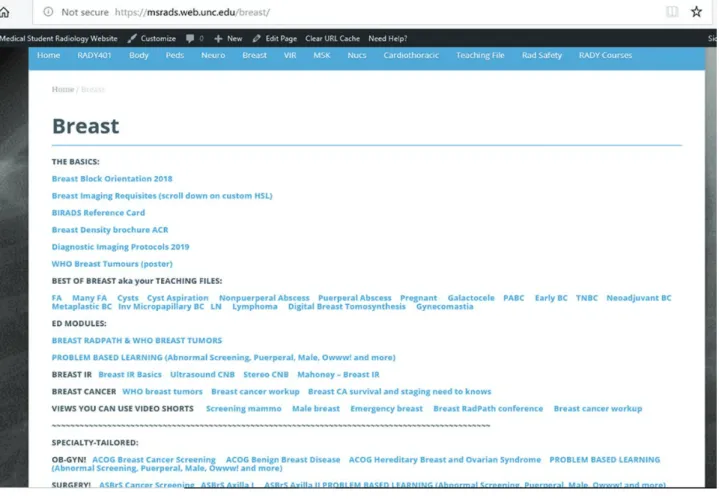Open the Metaplastic BC teaching file
Image resolution: width=719 pixels, height=499 pixels.
(82, 306)
